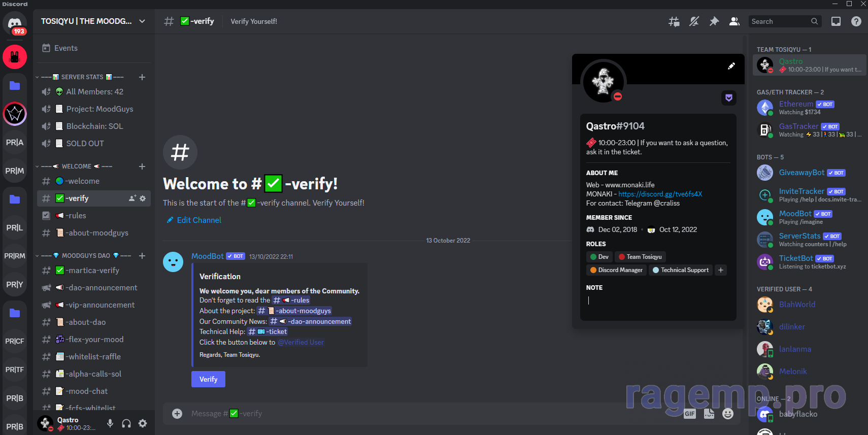
Task: Open Discord direct messages home icon
Action: tap(15, 23)
